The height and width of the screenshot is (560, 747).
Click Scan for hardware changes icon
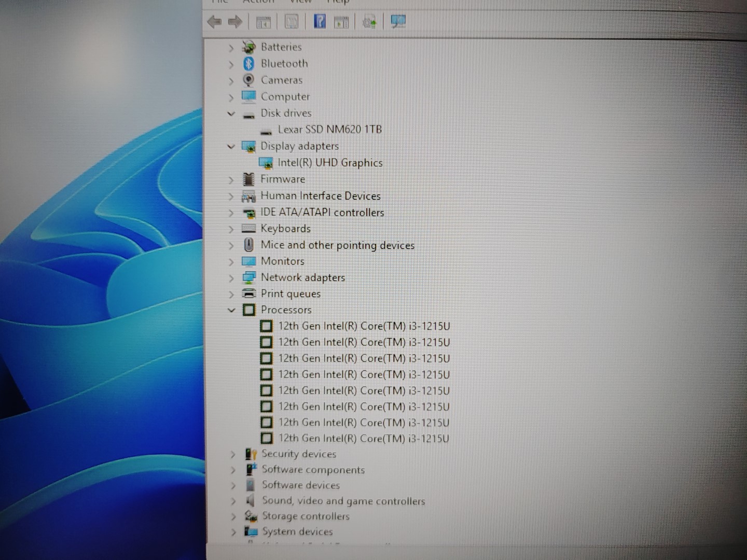click(x=398, y=21)
